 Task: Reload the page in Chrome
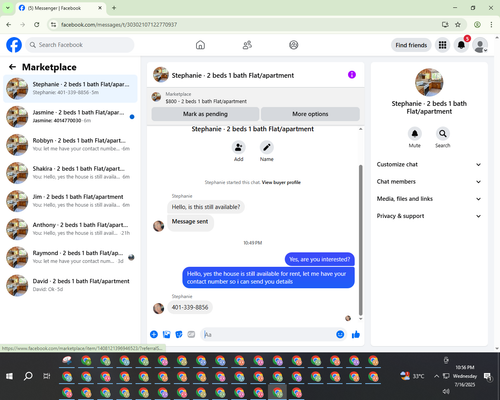click(37, 24)
